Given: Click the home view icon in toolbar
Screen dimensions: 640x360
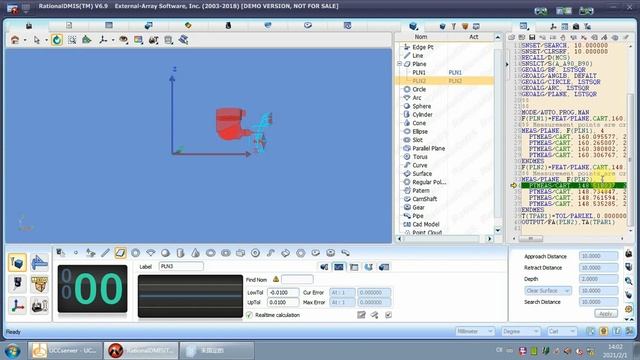Looking at the screenshot, I should point(15,40).
